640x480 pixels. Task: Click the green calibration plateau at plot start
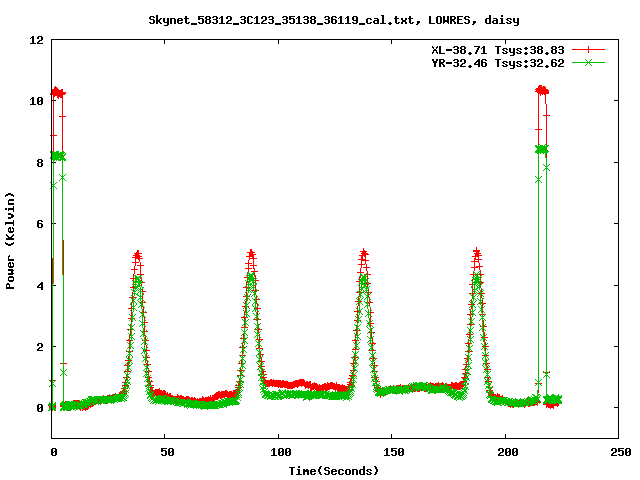pyautogui.click(x=58, y=156)
